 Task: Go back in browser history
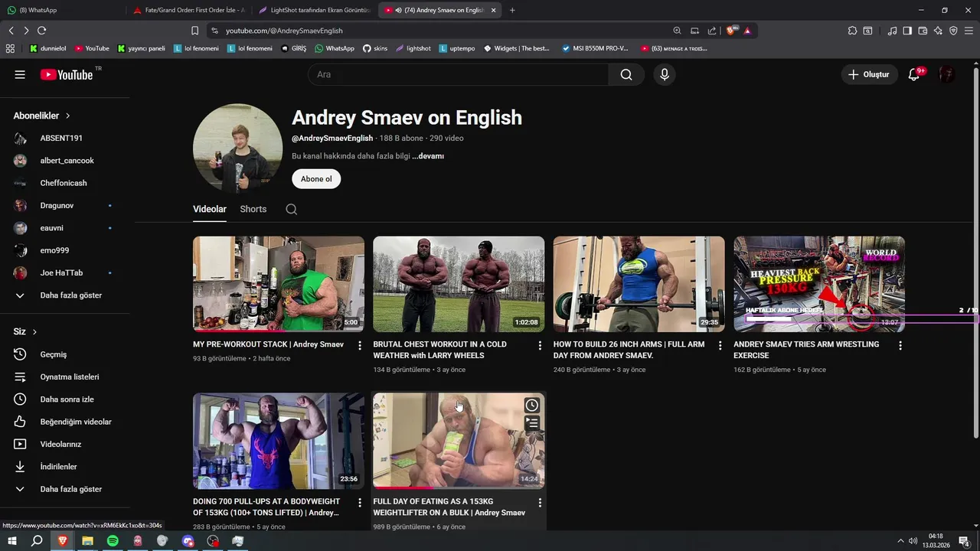click(x=11, y=31)
